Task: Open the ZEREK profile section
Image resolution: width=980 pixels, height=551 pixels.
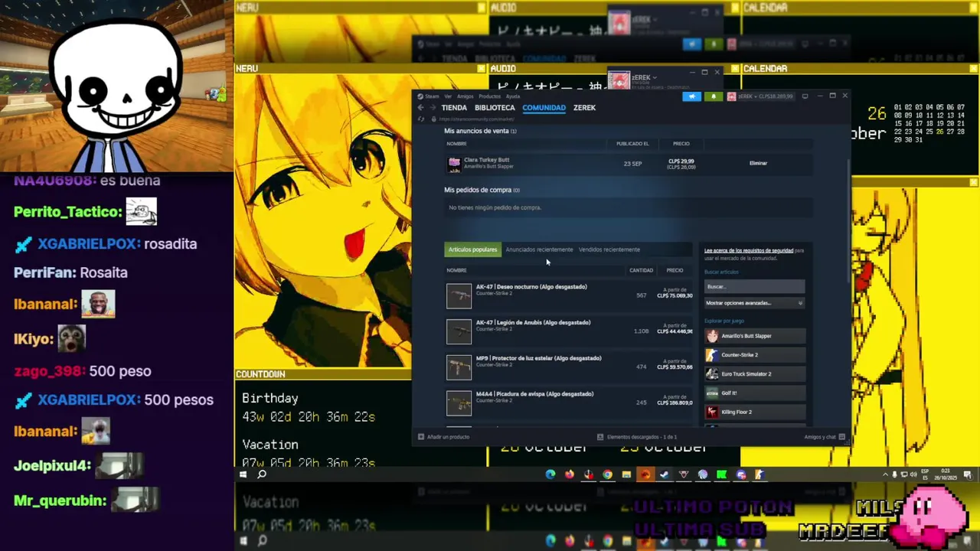Action: (x=584, y=108)
